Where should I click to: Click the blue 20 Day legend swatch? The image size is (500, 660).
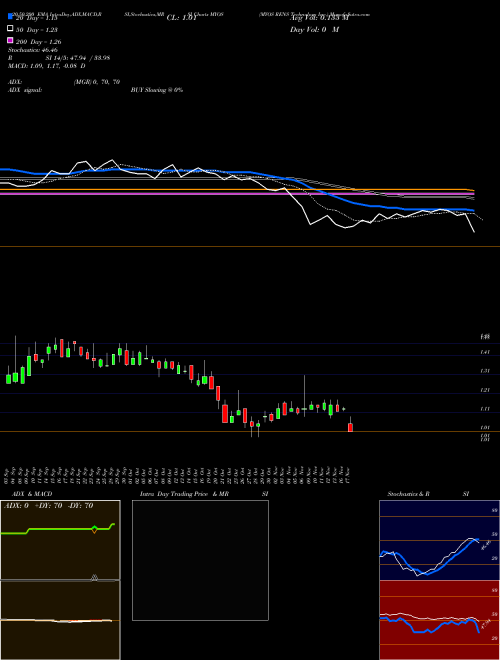10,16
